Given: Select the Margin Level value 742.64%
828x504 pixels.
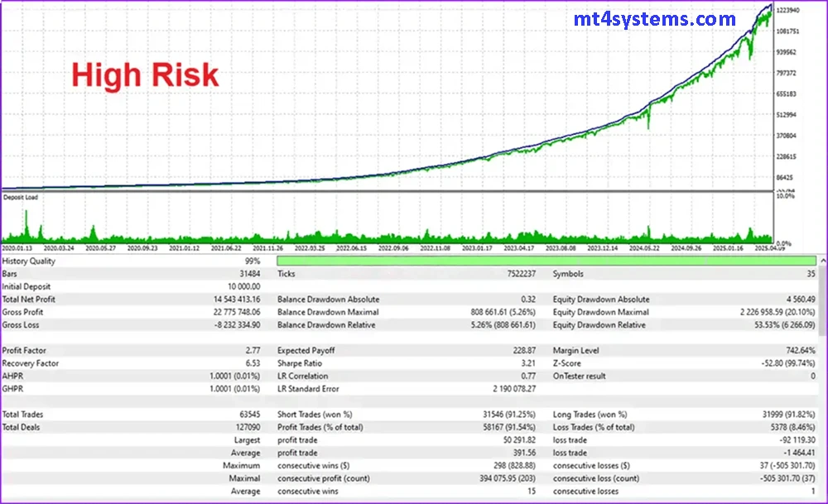Looking at the screenshot, I should point(797,351).
